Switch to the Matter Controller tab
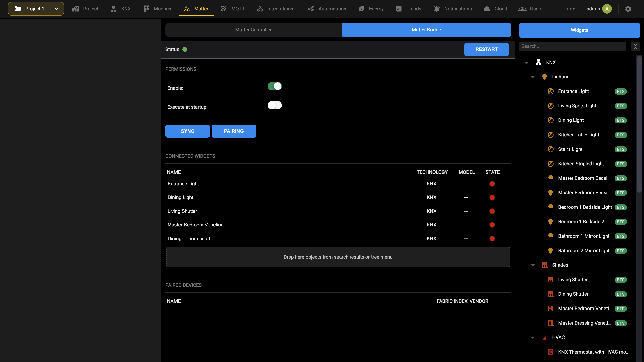The height and width of the screenshot is (362, 644). [253, 30]
